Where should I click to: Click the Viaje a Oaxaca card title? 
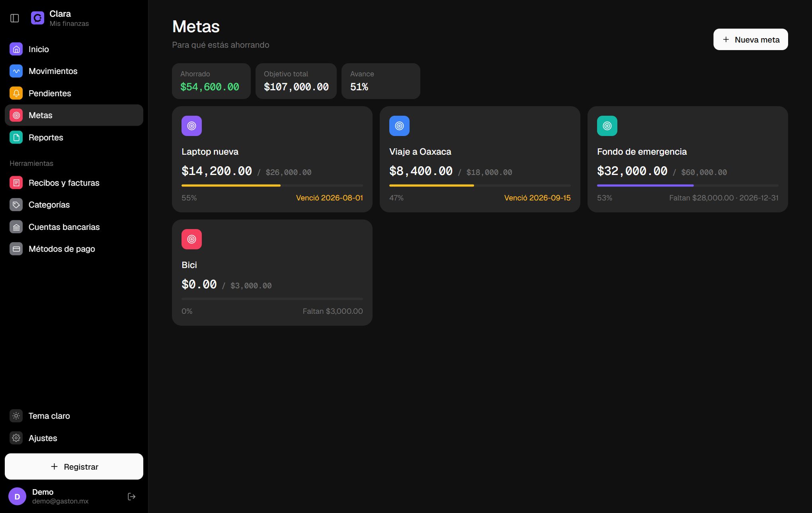(420, 152)
